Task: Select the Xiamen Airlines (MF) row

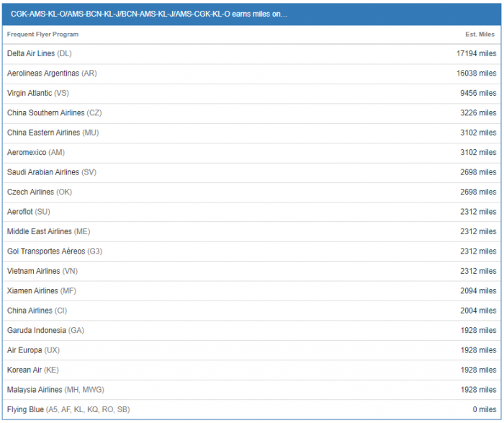Action: click(x=252, y=291)
